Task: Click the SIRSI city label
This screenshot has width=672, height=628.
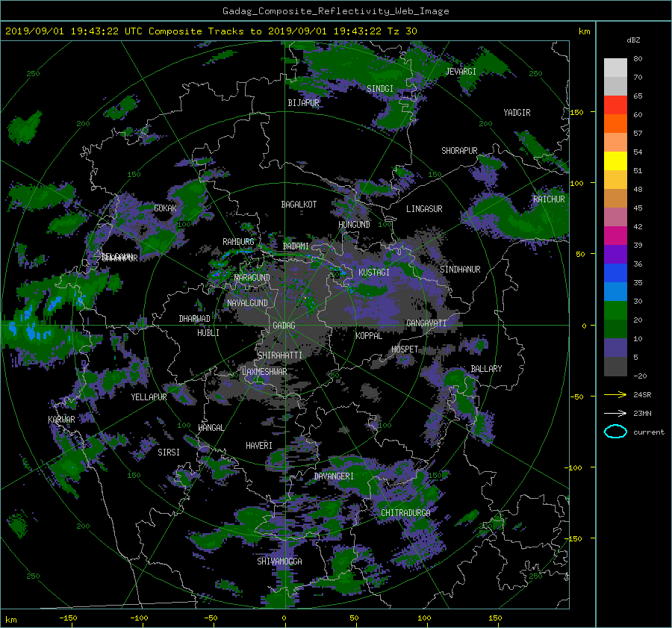Action: (x=169, y=453)
